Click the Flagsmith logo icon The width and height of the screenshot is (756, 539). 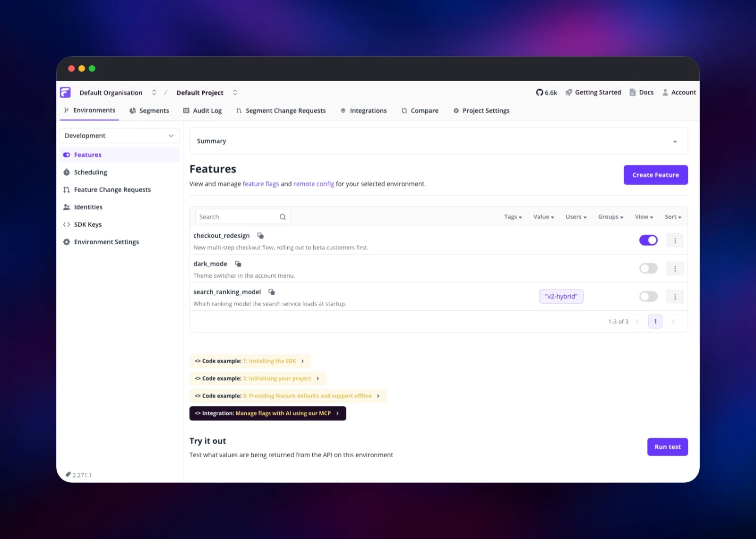coord(65,92)
